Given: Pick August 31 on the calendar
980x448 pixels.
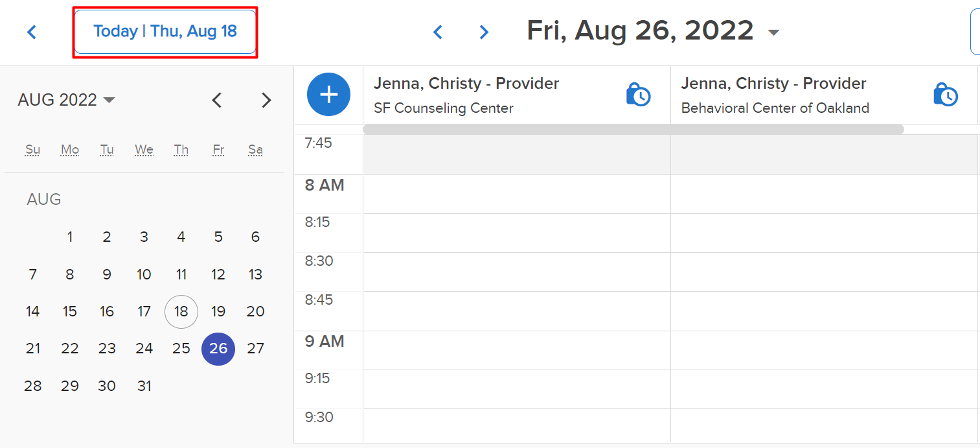Looking at the screenshot, I should (144, 386).
